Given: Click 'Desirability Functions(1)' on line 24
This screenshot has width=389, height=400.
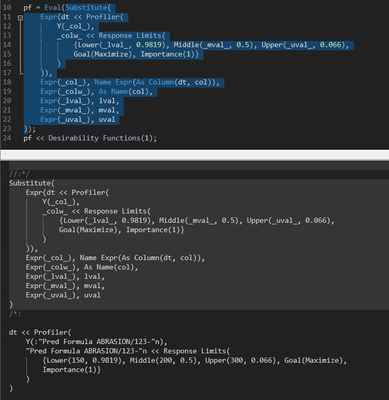Looking at the screenshot, I should point(101,138).
